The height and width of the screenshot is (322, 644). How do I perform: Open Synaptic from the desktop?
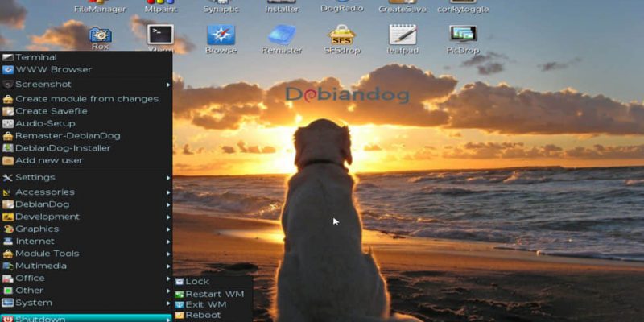221,6
